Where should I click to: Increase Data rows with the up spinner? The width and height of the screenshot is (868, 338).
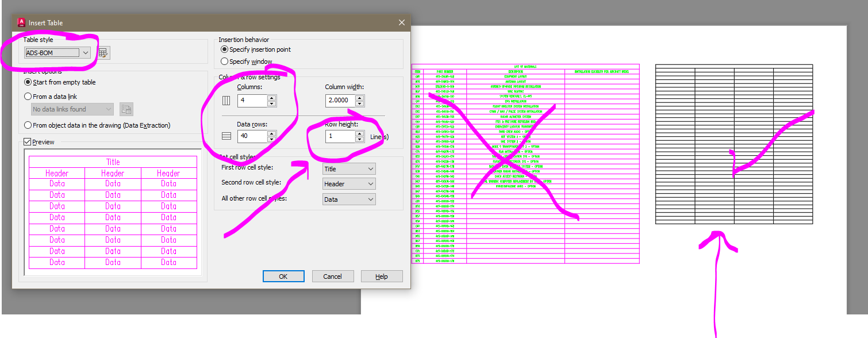(270, 133)
